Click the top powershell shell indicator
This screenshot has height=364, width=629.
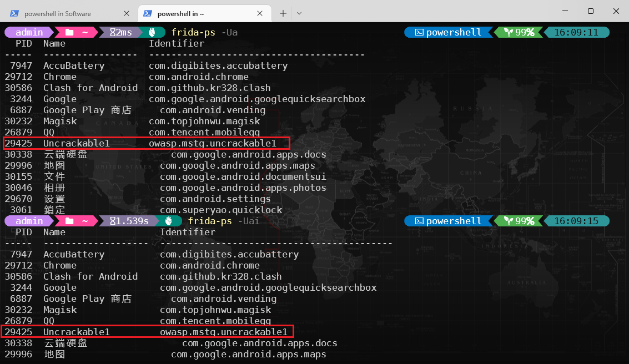coord(448,32)
